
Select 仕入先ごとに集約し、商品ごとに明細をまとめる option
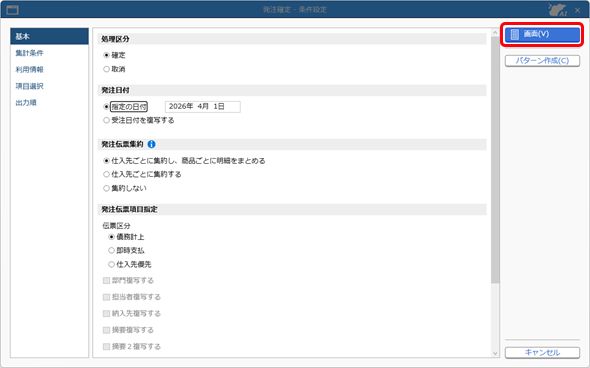106,161
